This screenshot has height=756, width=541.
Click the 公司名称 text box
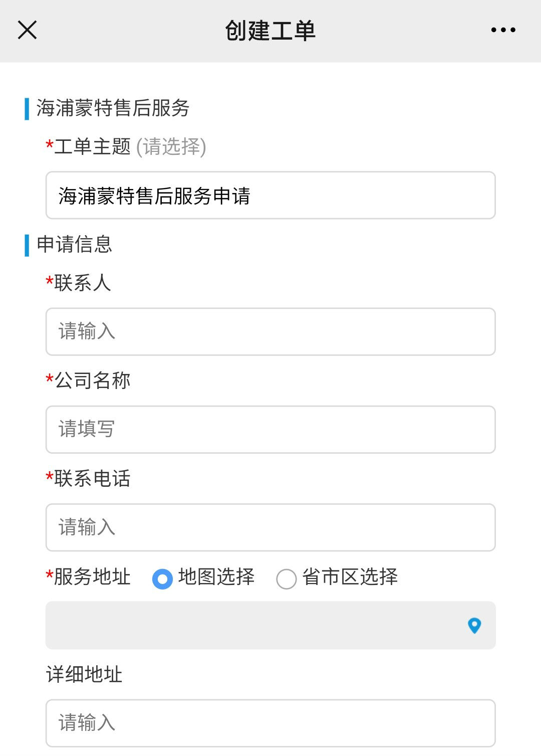tap(270, 430)
